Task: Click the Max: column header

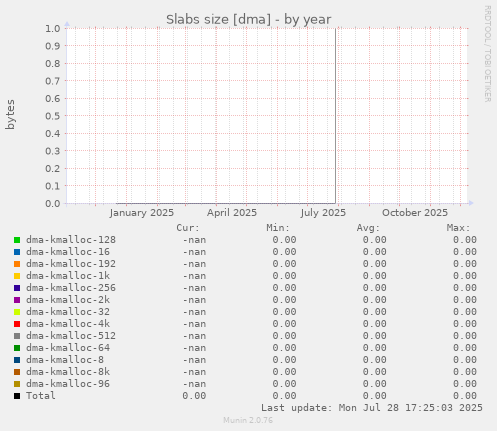Action: [x=458, y=228]
